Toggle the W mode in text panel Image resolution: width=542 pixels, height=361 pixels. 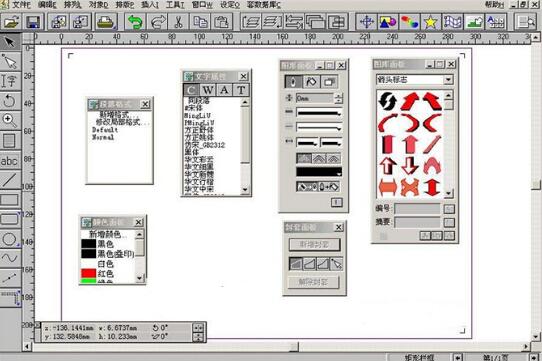(207, 90)
